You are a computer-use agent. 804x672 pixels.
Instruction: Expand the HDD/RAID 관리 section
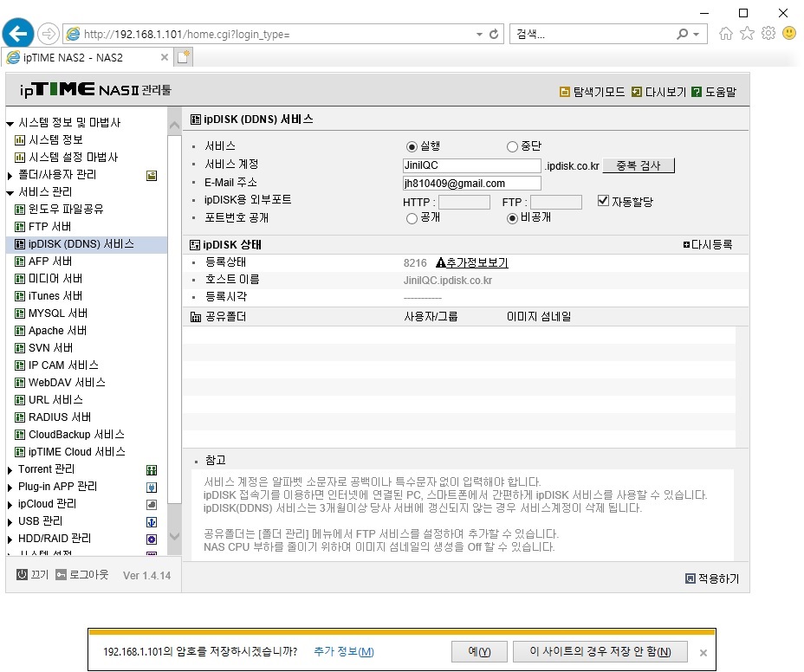[10, 540]
